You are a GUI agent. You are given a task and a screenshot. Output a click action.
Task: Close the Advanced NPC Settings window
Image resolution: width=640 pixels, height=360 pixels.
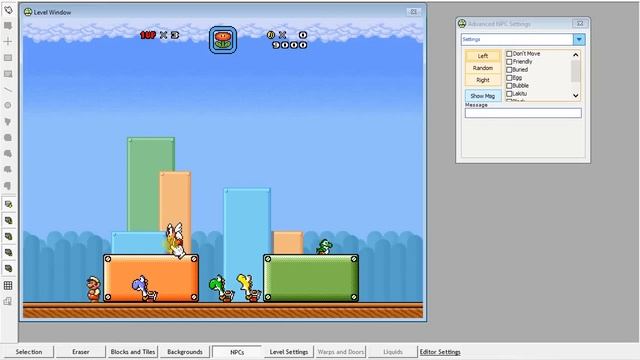coord(580,24)
